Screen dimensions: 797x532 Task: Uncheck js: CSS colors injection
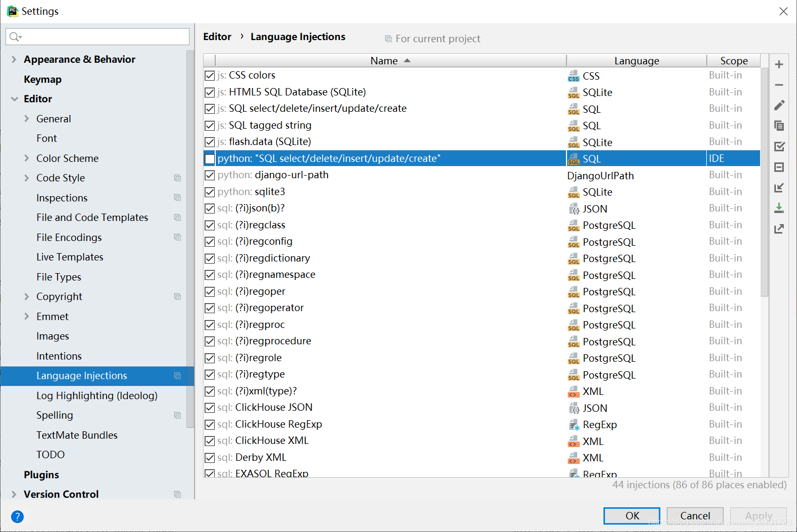point(209,75)
